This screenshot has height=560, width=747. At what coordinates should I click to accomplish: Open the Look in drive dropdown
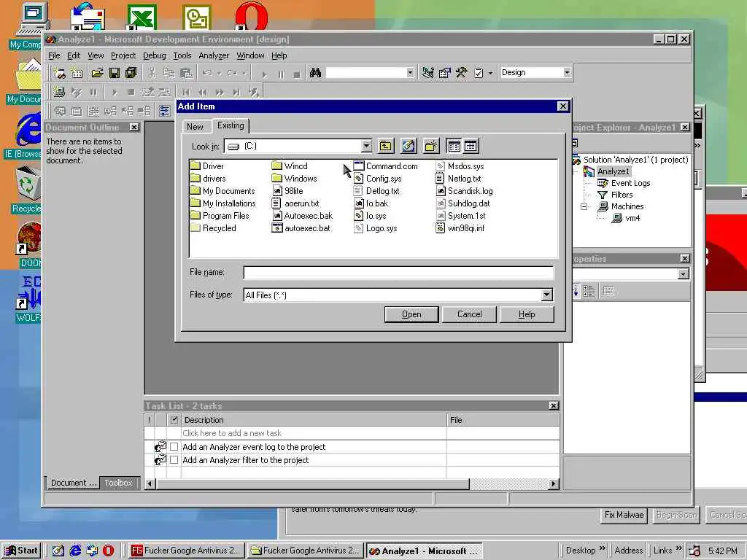366,146
